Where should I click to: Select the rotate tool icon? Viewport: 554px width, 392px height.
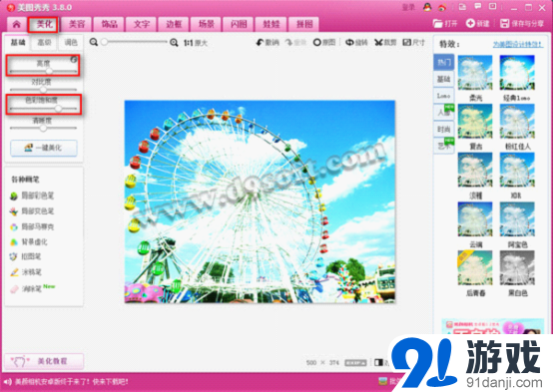pos(349,42)
